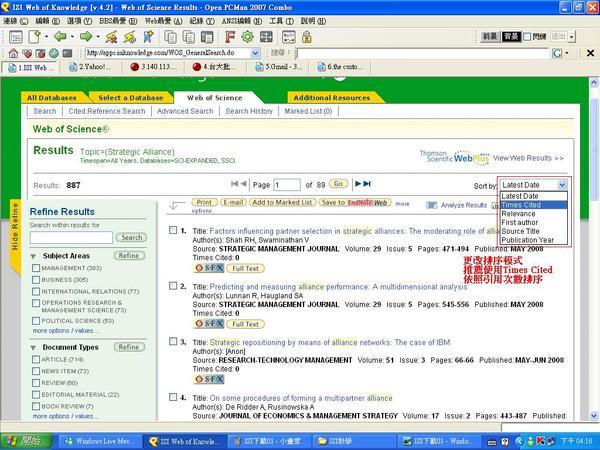This screenshot has width=600, height=450.
Task: Click the black X close-tab icon
Action: (x=590, y=53)
